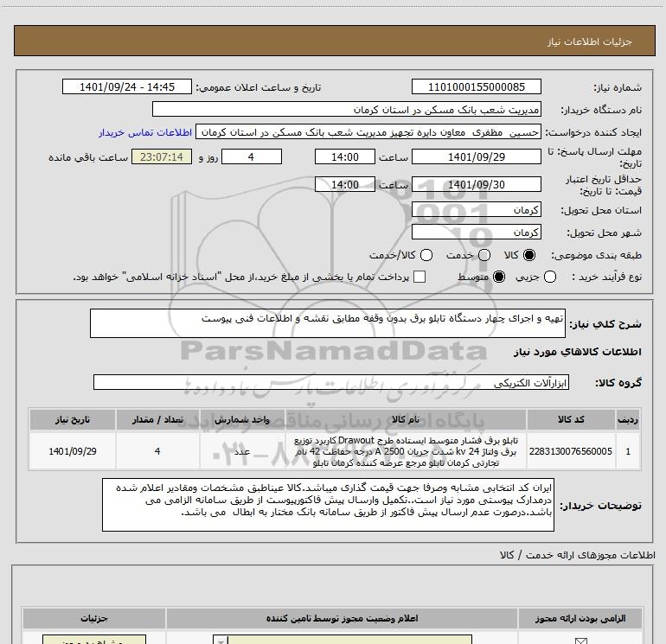666x644 pixels.
Task: Click the اطلاعات مجوزهای ارائه خدمت / کالا heading
Action: coord(578,555)
